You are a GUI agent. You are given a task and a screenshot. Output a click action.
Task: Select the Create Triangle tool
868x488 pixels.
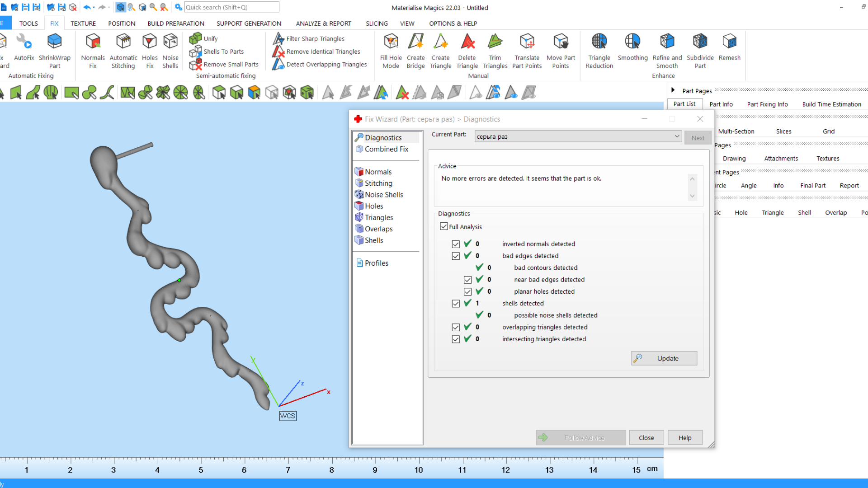pos(440,51)
